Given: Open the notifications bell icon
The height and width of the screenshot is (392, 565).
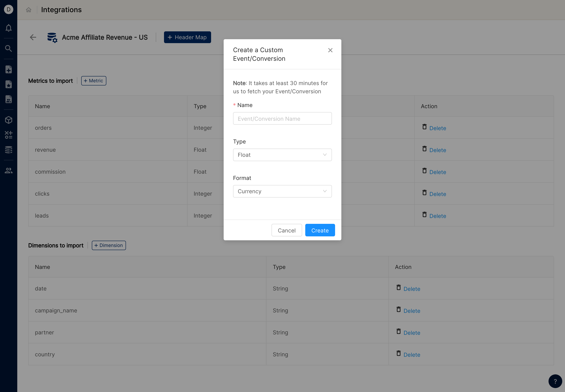Looking at the screenshot, I should pyautogui.click(x=9, y=28).
